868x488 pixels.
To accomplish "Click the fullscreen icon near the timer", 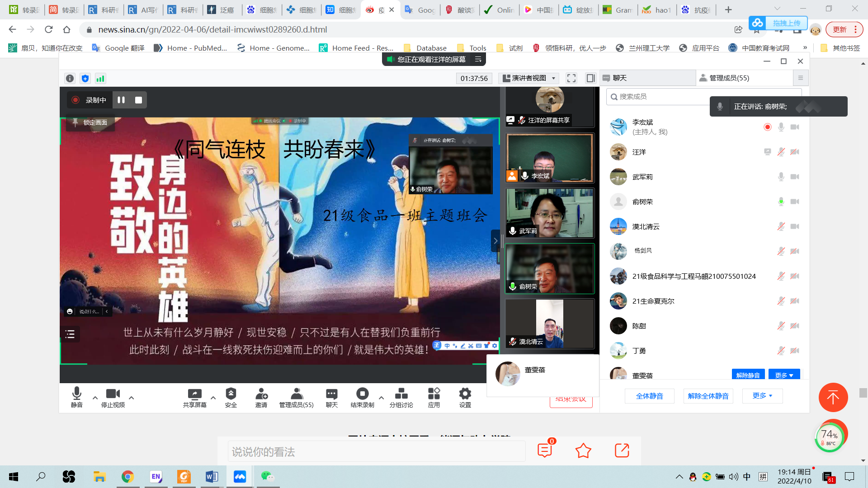I will (571, 78).
